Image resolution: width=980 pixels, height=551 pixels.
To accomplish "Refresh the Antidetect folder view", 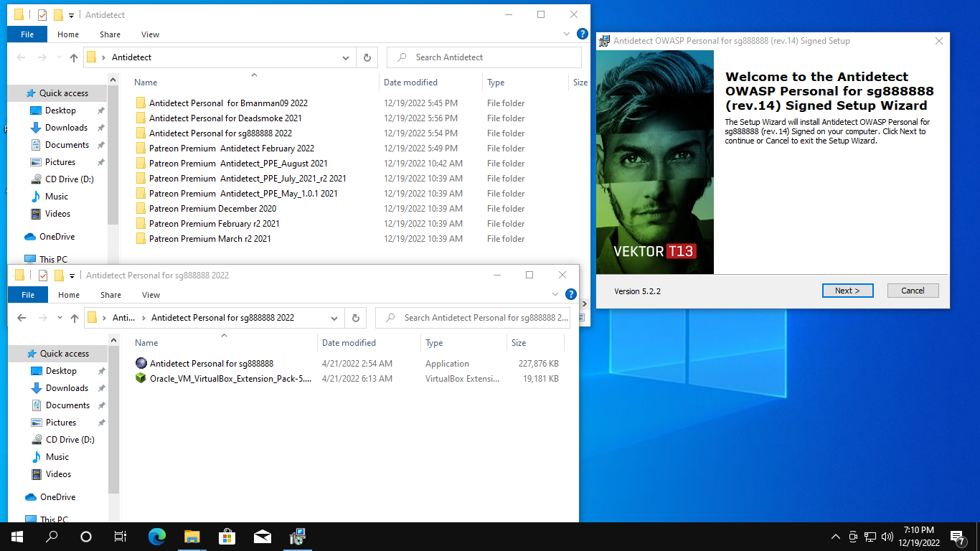I will [x=367, y=57].
